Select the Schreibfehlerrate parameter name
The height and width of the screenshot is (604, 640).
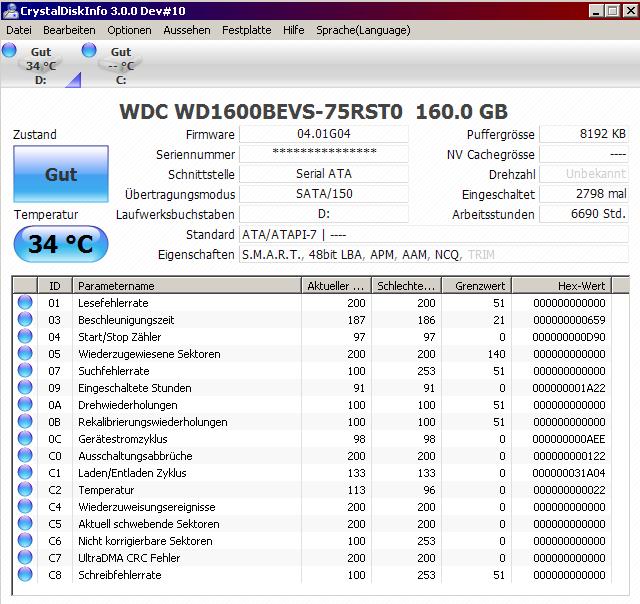(x=120, y=575)
